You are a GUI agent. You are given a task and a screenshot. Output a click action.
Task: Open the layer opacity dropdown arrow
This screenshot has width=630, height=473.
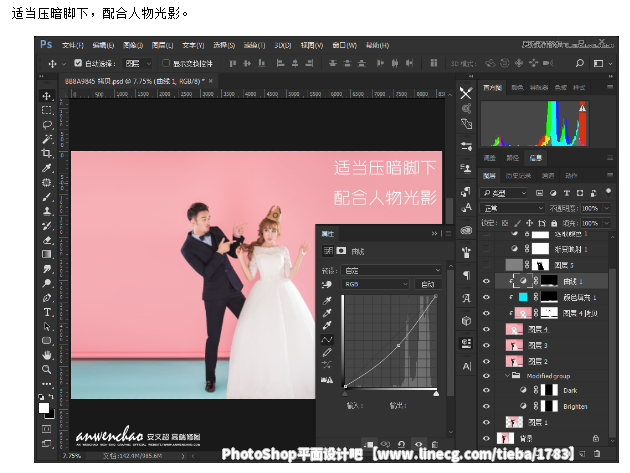click(x=607, y=208)
